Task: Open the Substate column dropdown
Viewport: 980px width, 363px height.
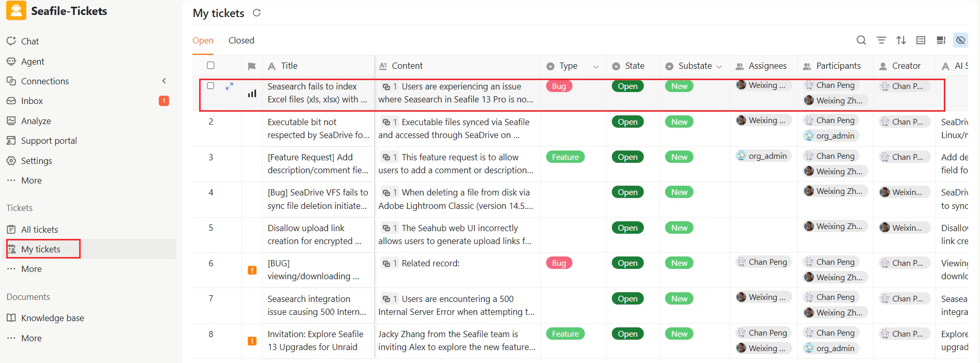Action: click(719, 67)
